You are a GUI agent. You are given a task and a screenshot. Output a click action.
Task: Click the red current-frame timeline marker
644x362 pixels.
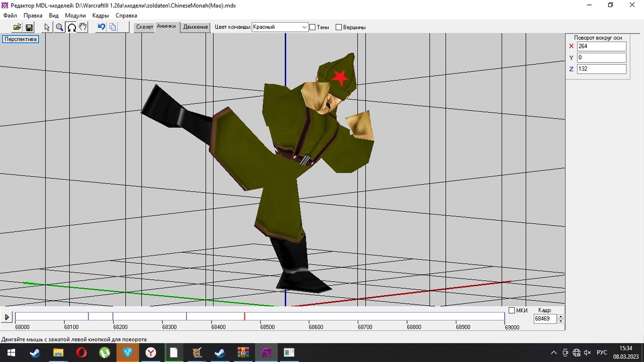(x=245, y=316)
